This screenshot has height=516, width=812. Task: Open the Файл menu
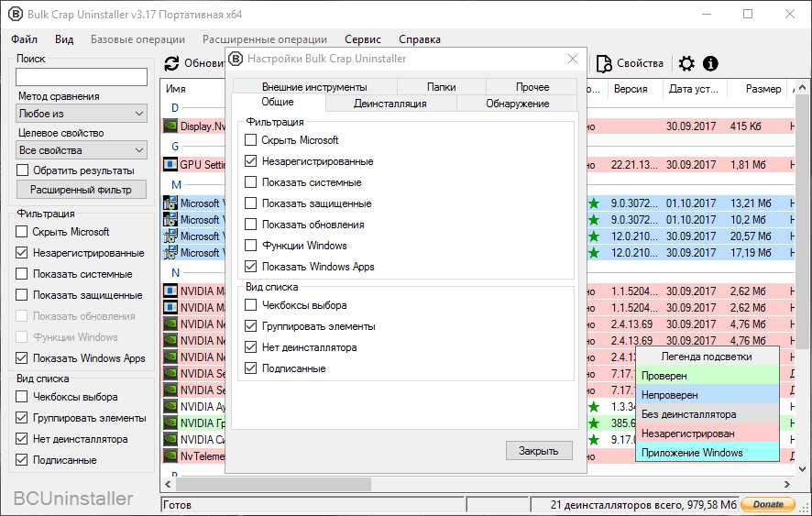[x=25, y=39]
